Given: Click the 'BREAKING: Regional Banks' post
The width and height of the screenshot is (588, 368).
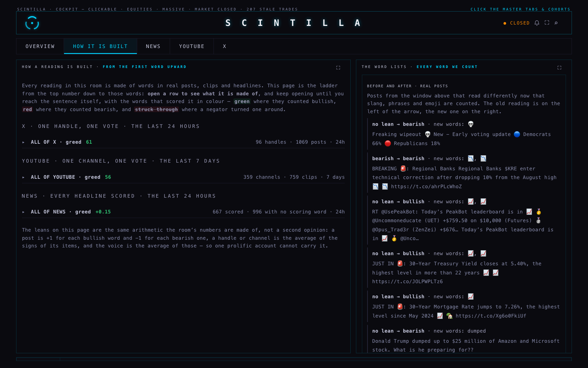Looking at the screenshot, I should (x=464, y=177).
